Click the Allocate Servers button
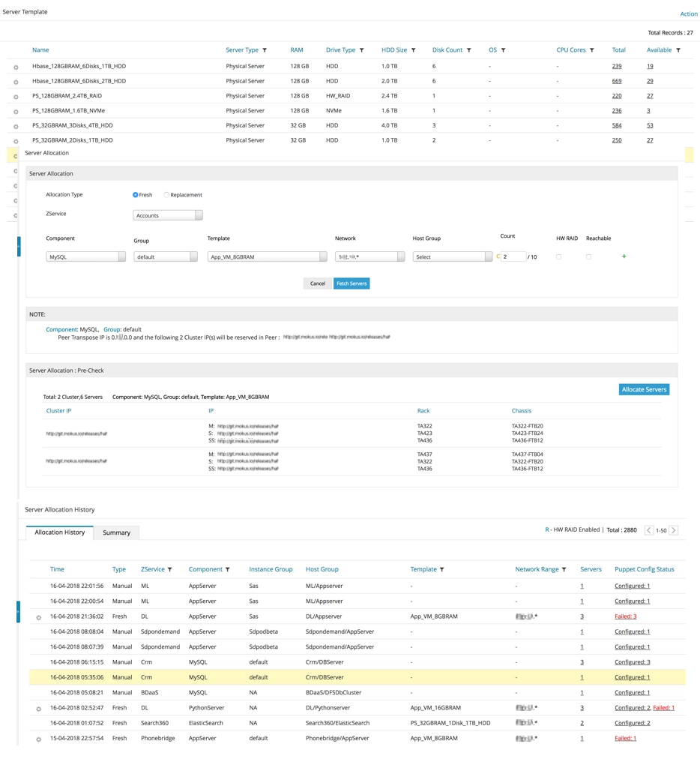This screenshot has width=700, height=768. click(x=644, y=389)
